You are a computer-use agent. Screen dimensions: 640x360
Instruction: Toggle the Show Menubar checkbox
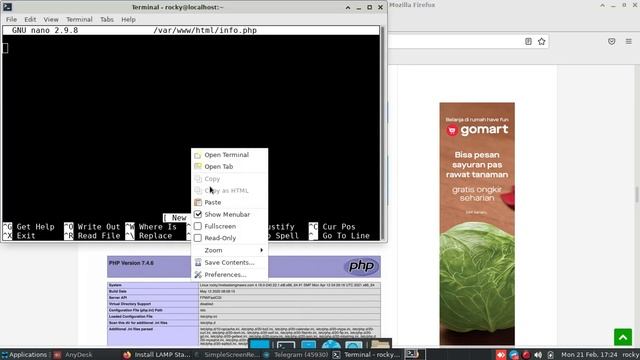click(x=198, y=214)
